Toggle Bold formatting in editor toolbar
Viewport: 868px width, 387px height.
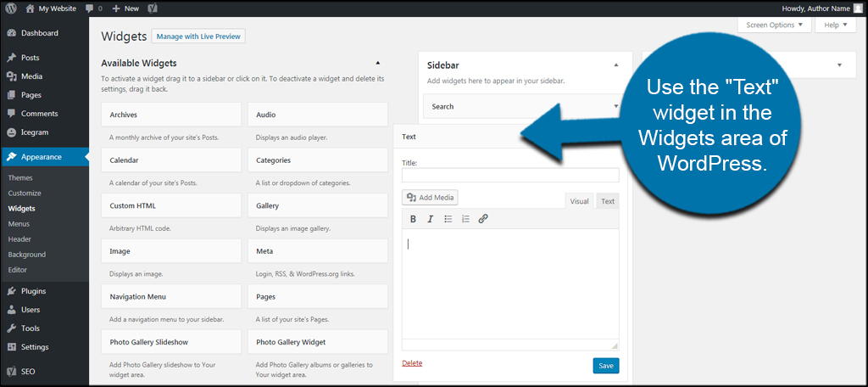click(x=413, y=219)
